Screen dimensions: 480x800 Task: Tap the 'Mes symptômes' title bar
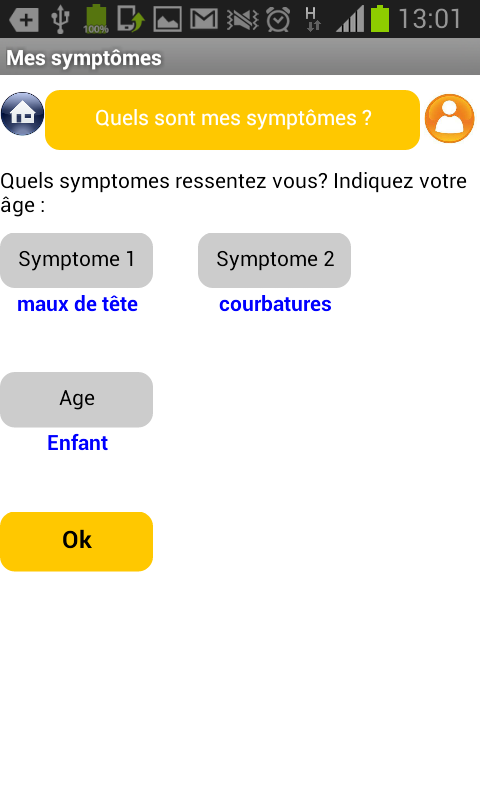point(240,57)
